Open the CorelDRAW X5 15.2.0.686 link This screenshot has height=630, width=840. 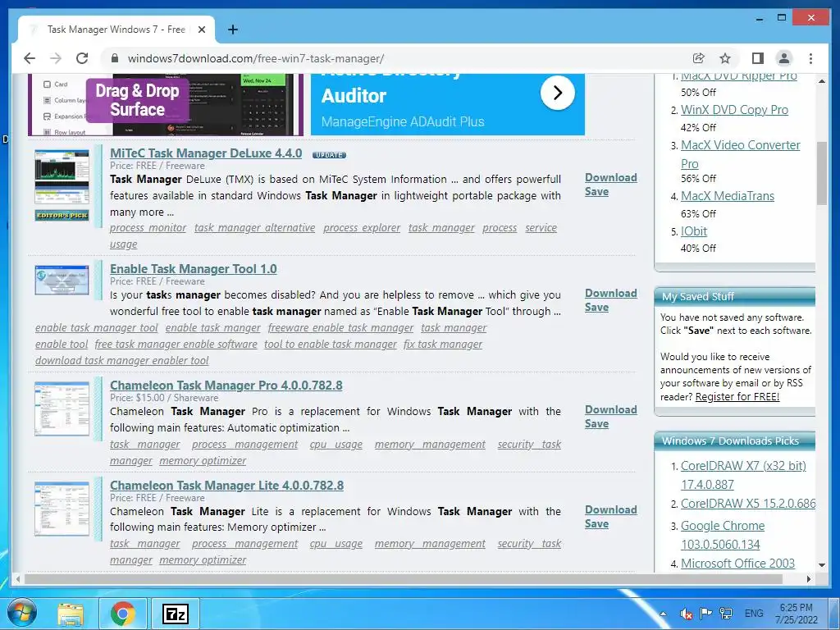click(x=748, y=504)
